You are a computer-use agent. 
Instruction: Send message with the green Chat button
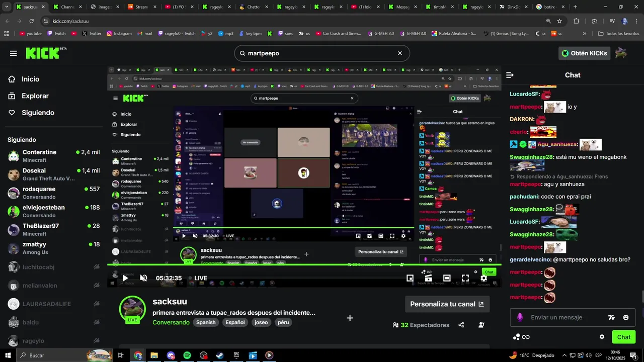pos(624,337)
